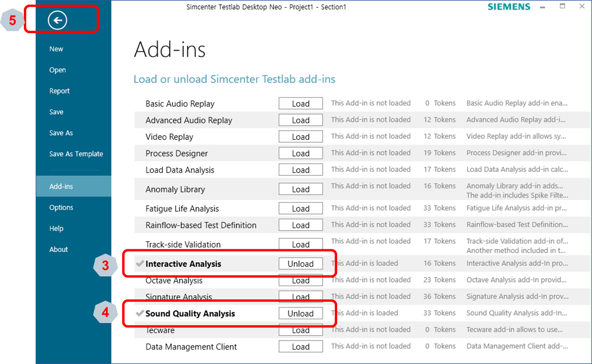The width and height of the screenshot is (592, 364).
Task: Click '23 Tokens' in Octave Analysis row
Action: [440, 280]
